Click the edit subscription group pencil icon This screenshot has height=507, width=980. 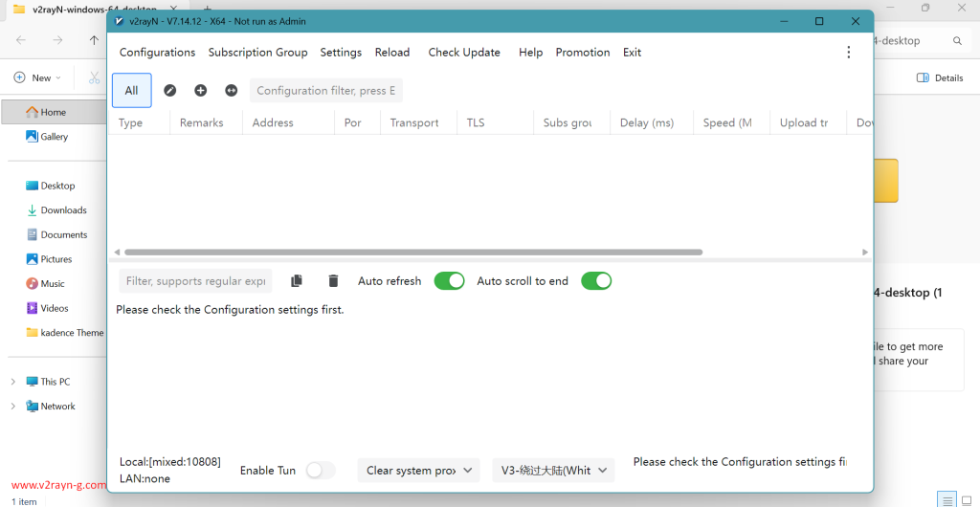pos(170,91)
